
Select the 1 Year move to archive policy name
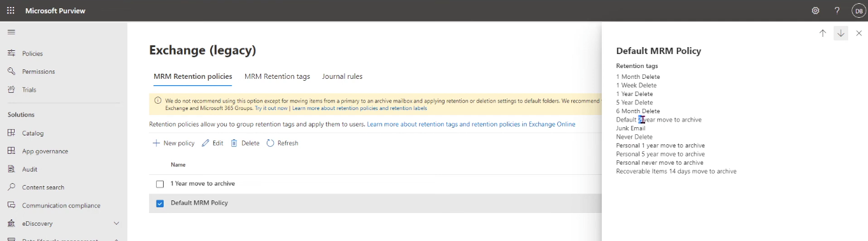[x=203, y=184]
